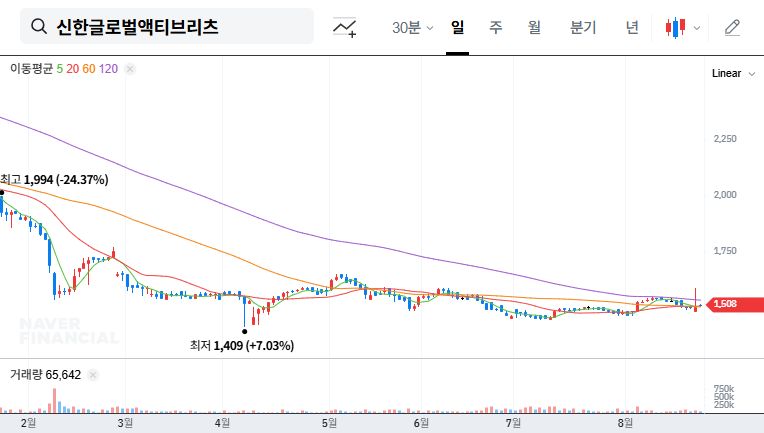Viewport: 764px width, 433px height.
Task: Open the Linear scale dropdown
Action: click(733, 74)
